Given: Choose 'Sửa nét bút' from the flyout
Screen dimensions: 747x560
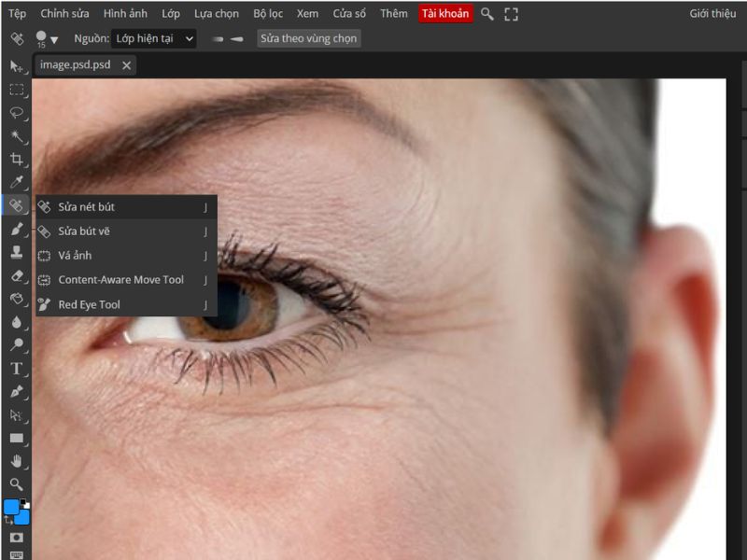Looking at the screenshot, I should click(x=127, y=206).
